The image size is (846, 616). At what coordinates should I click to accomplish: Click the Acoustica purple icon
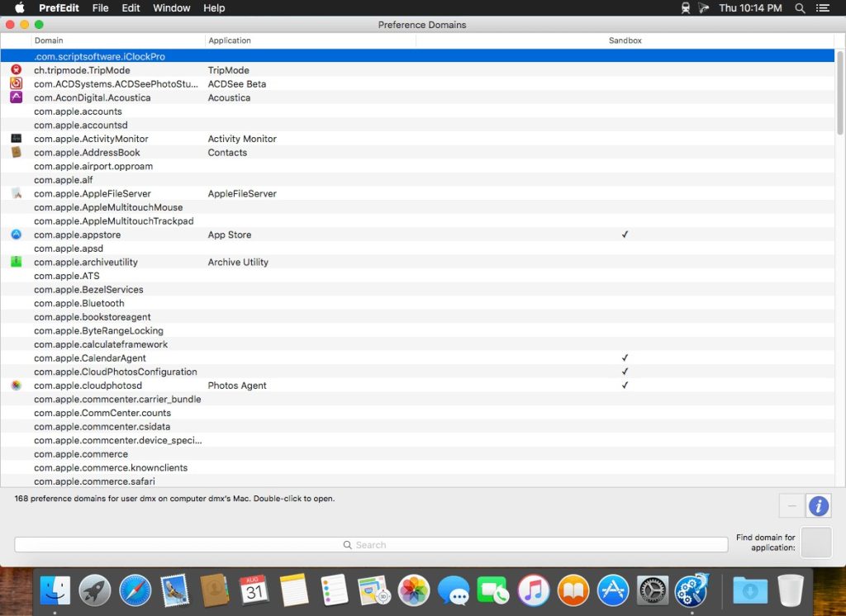pos(16,97)
